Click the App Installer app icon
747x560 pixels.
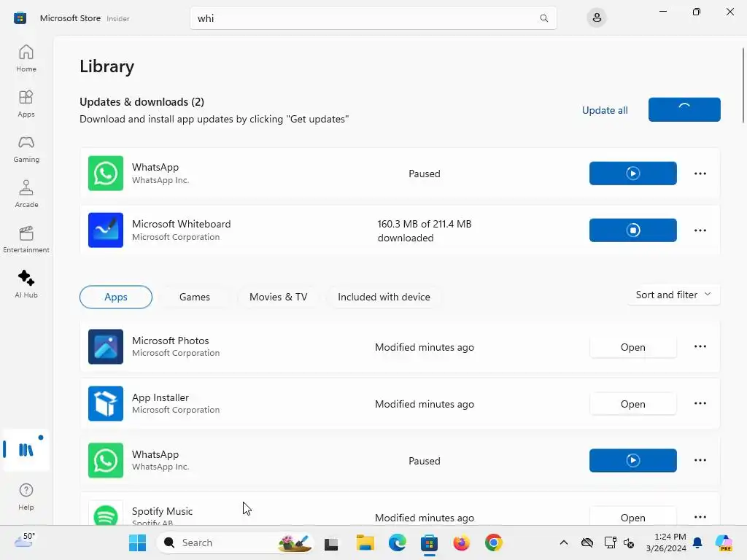(x=106, y=403)
